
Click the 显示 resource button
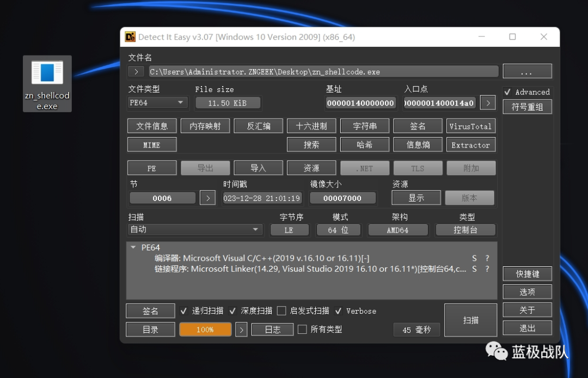click(416, 198)
